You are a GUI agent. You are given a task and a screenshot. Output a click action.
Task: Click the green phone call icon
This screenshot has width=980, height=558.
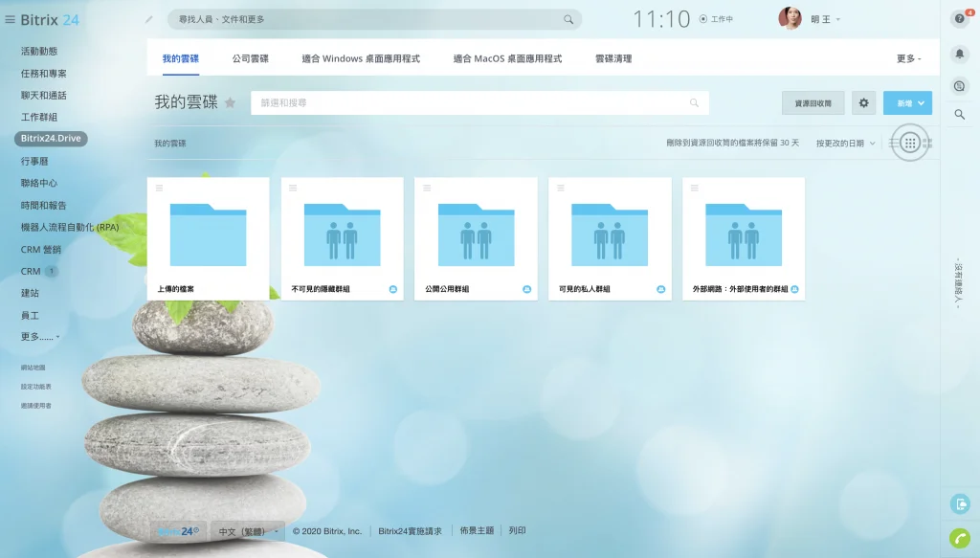click(960, 538)
